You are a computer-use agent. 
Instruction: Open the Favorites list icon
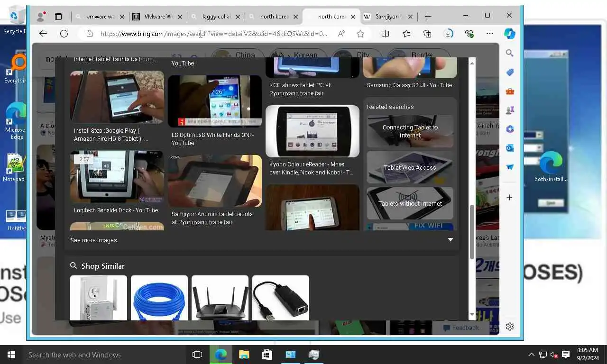click(x=406, y=34)
